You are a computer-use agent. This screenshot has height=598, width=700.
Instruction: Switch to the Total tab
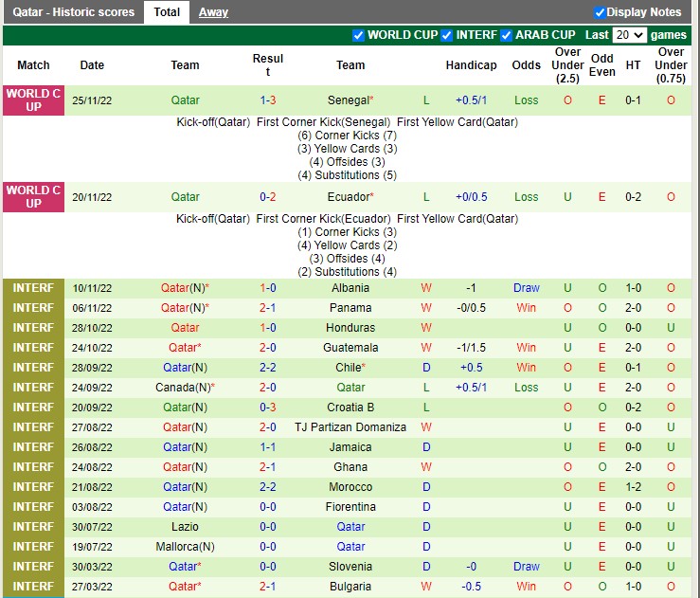pyautogui.click(x=167, y=12)
